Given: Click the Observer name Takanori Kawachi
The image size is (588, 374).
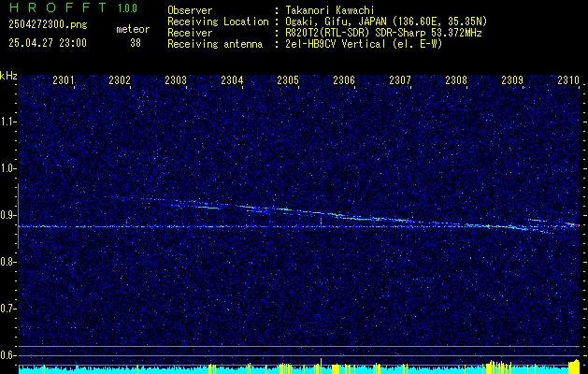Looking at the screenshot, I should 330,11.
